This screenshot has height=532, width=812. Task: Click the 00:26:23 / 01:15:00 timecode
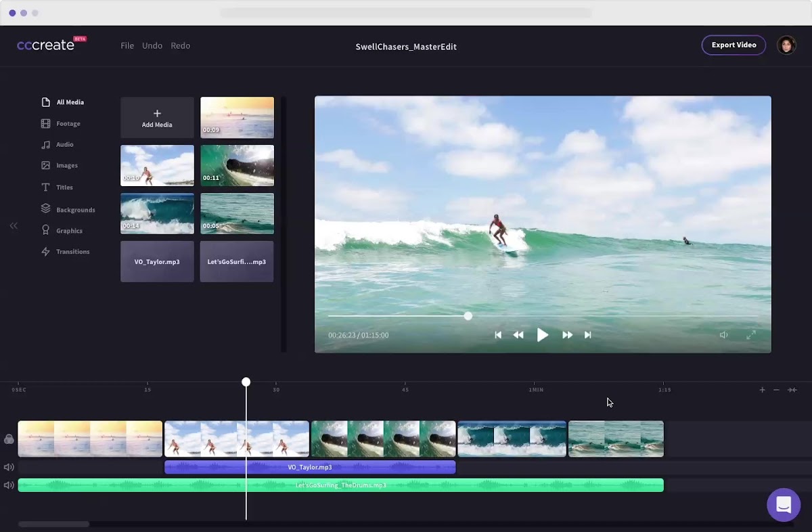(x=359, y=335)
